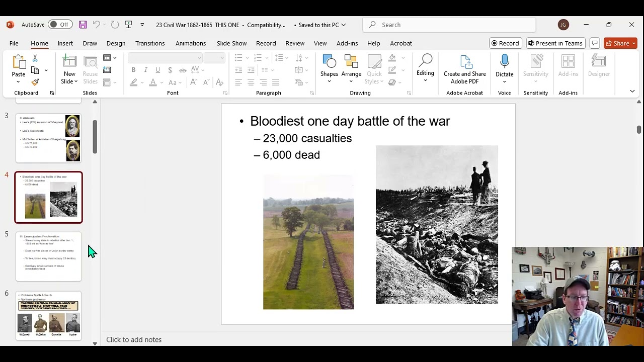
Task: Click the Editing magnifier icon
Action: (x=425, y=61)
